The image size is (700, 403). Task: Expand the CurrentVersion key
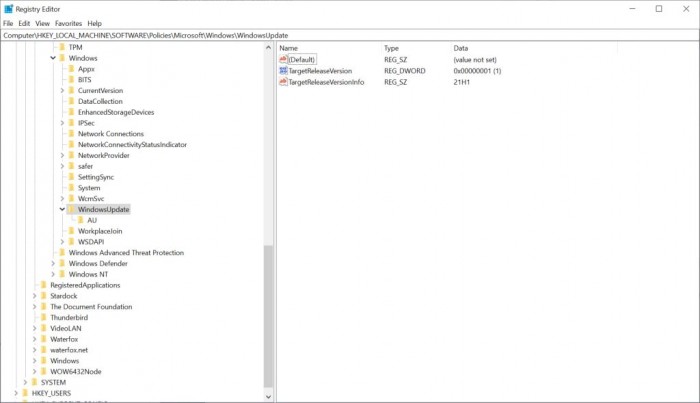[x=62, y=91]
